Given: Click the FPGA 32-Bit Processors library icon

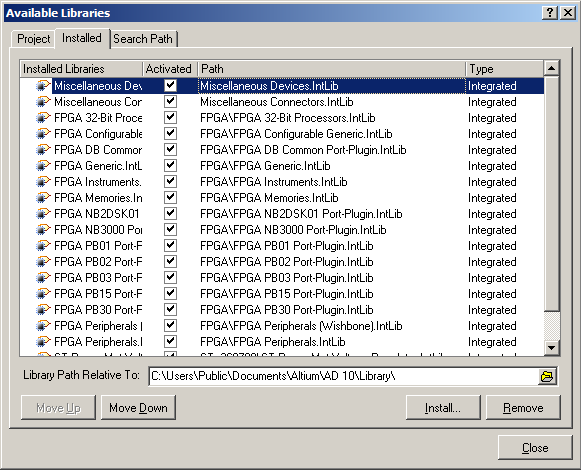Looking at the screenshot, I should point(43,118).
